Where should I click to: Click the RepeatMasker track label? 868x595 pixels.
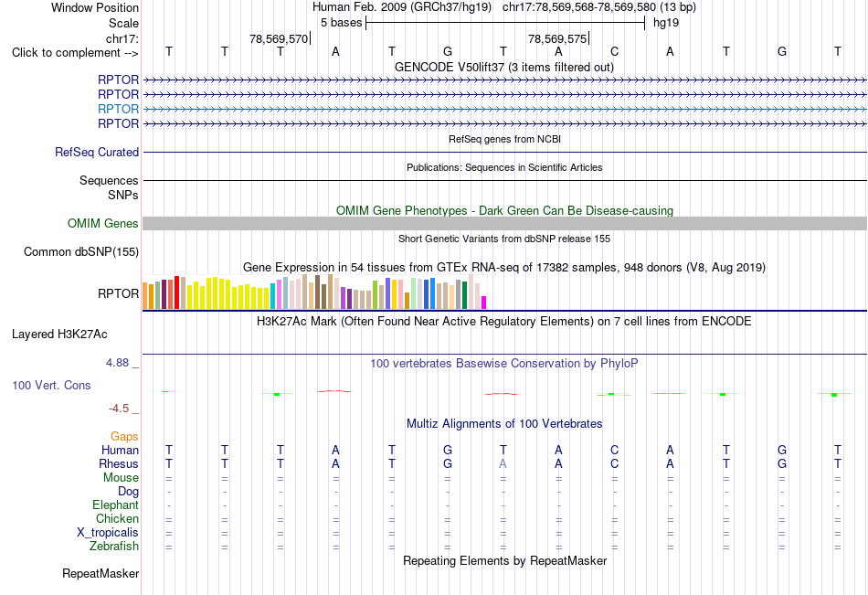pyautogui.click(x=101, y=573)
